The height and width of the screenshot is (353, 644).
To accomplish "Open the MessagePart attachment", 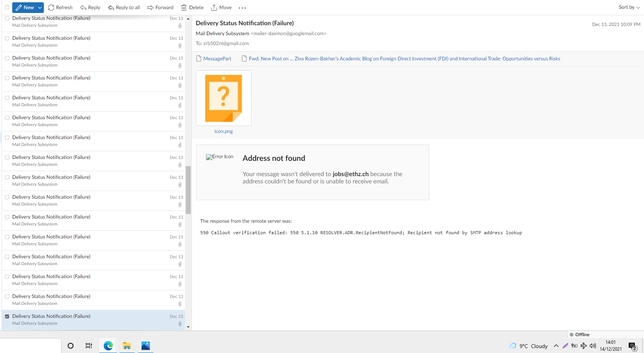I will [214, 58].
